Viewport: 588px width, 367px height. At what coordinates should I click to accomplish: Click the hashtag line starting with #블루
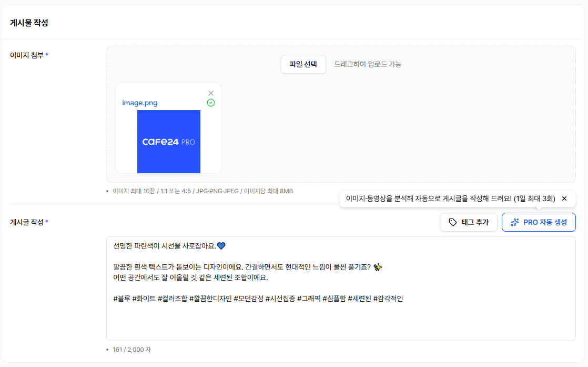point(258,299)
